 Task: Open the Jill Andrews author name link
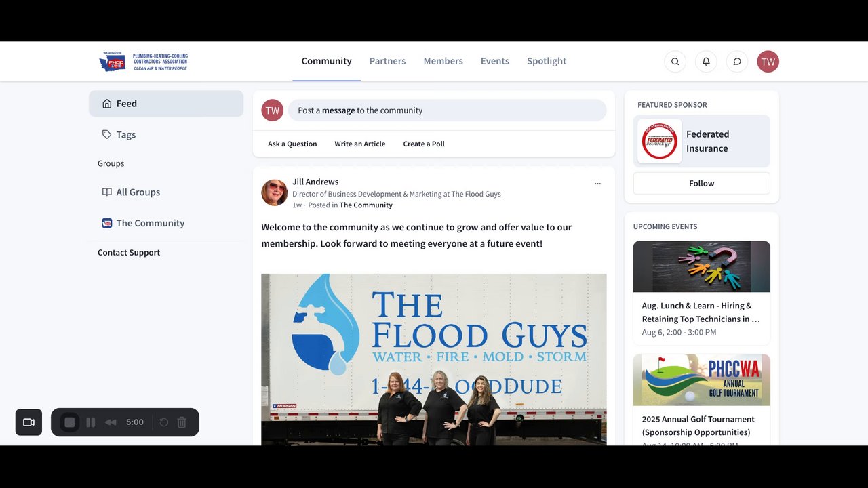tap(315, 182)
